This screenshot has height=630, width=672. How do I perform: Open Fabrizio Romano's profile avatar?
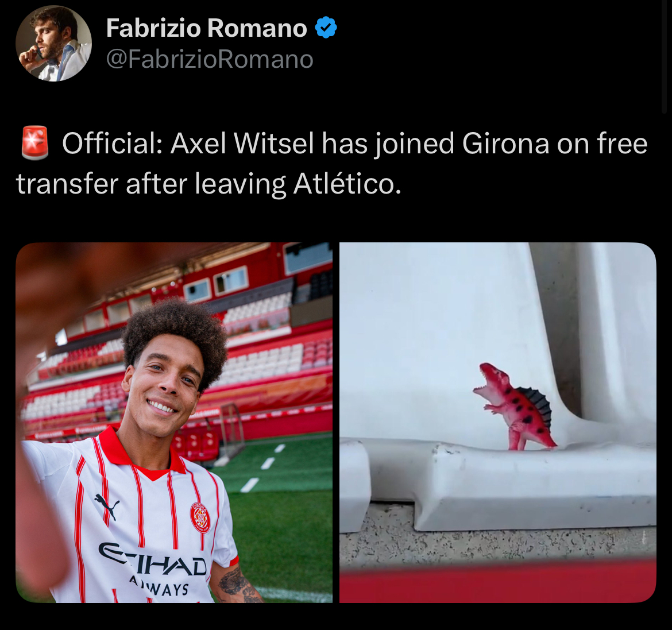[x=53, y=43]
